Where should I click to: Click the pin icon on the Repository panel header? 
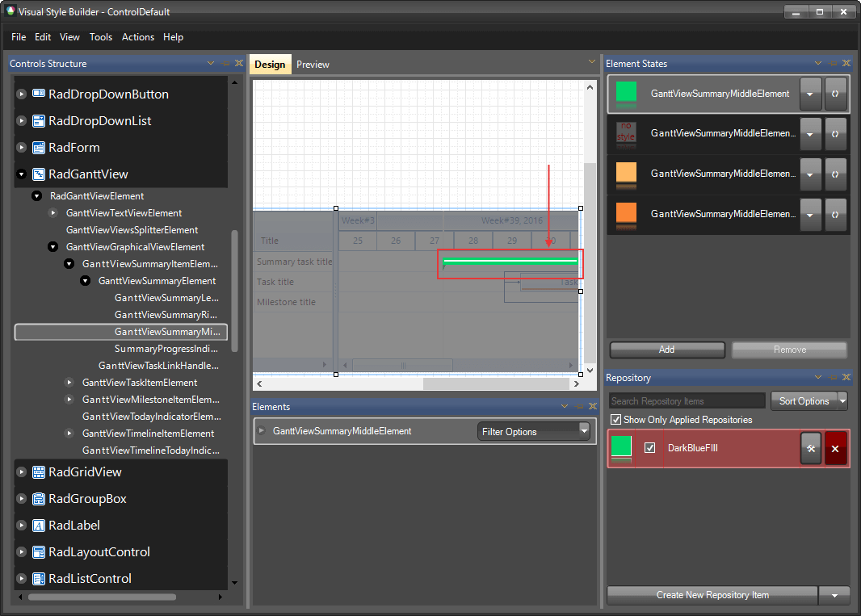point(830,378)
